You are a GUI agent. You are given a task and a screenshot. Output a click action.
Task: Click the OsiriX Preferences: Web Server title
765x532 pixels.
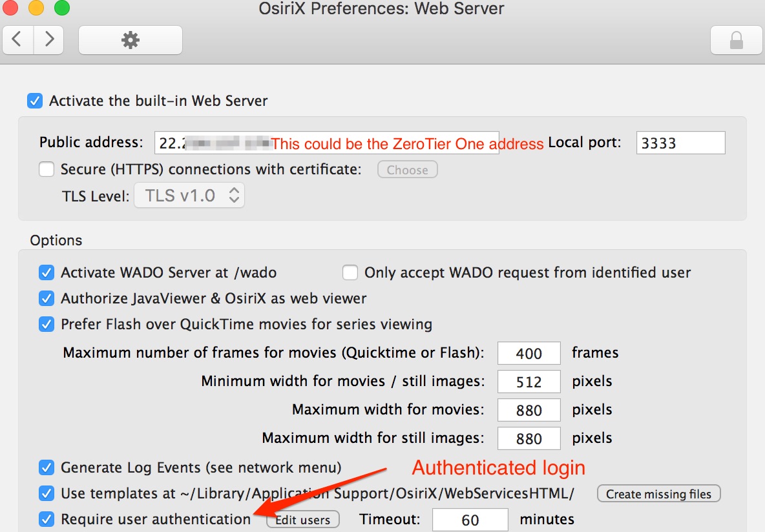click(x=381, y=8)
